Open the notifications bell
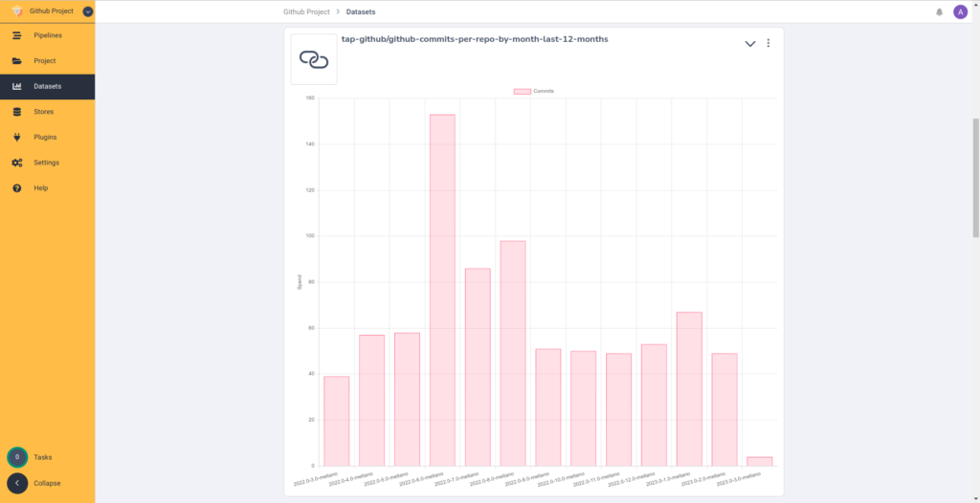 tap(939, 12)
